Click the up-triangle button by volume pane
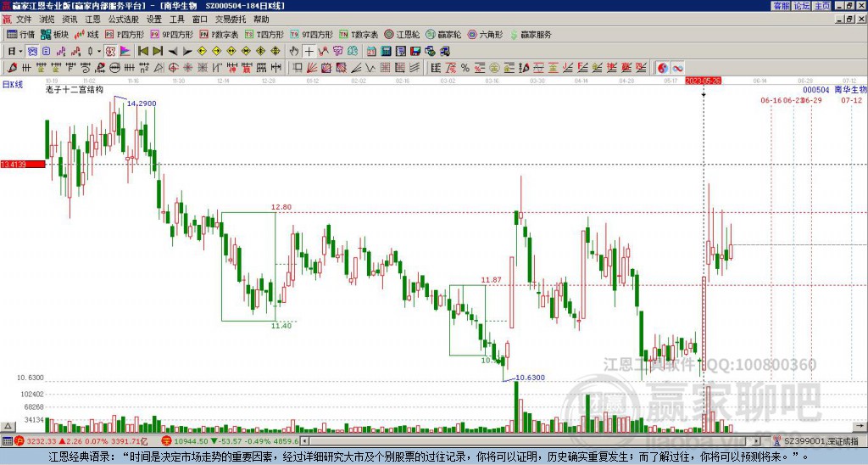 pyautogui.click(x=7, y=426)
